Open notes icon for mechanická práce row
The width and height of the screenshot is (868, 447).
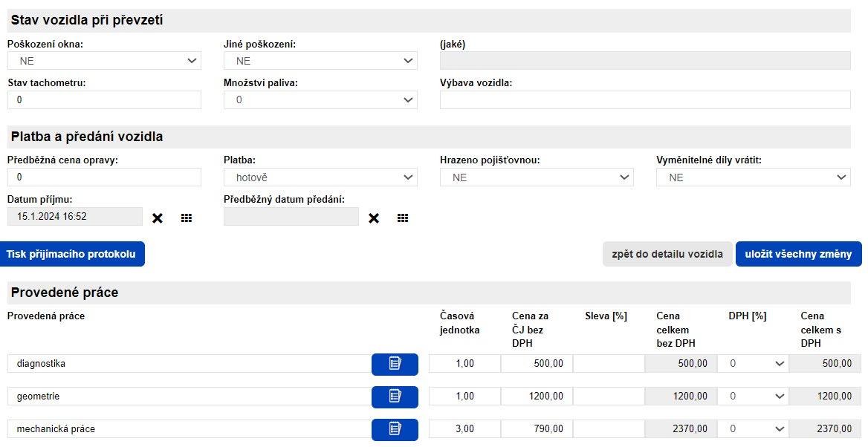[395, 429]
